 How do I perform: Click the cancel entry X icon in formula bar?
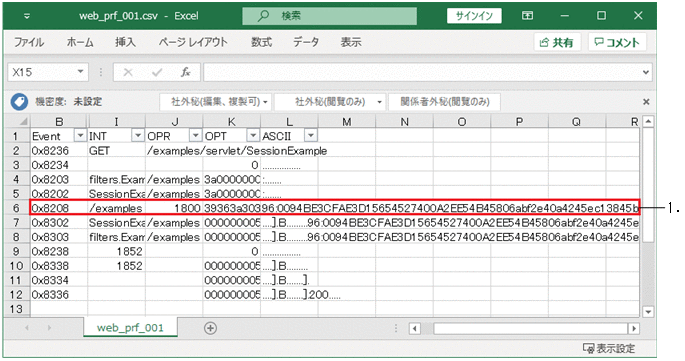(128, 72)
